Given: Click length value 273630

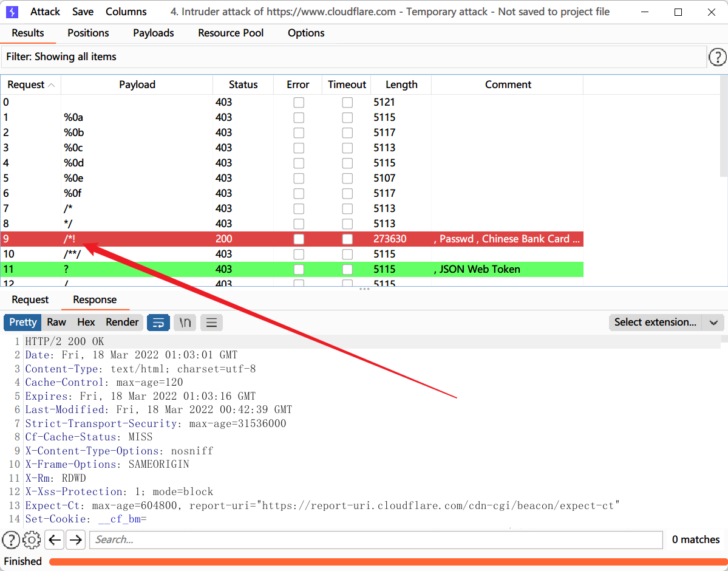Looking at the screenshot, I should [390, 239].
